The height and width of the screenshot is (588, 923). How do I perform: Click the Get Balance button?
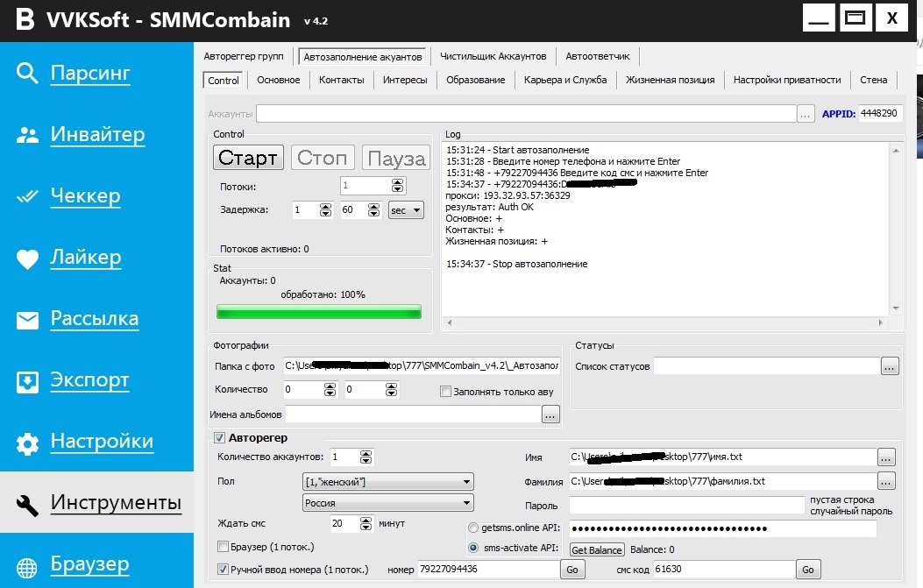click(597, 550)
